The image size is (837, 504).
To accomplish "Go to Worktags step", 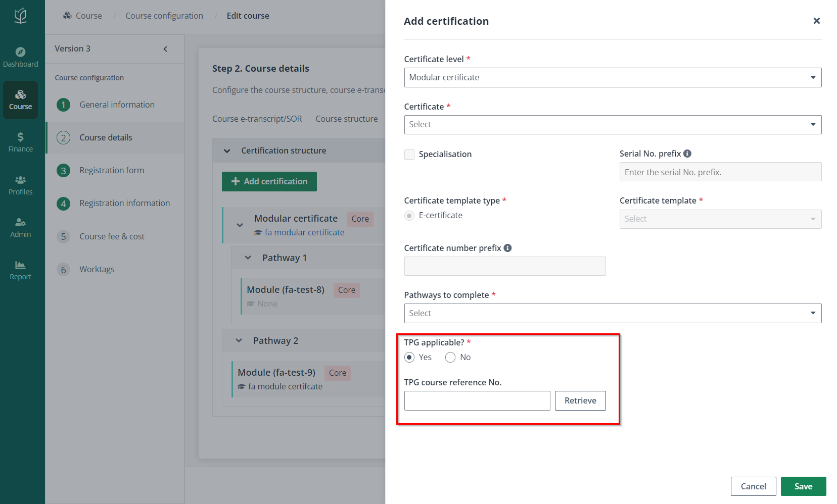I will click(x=97, y=269).
